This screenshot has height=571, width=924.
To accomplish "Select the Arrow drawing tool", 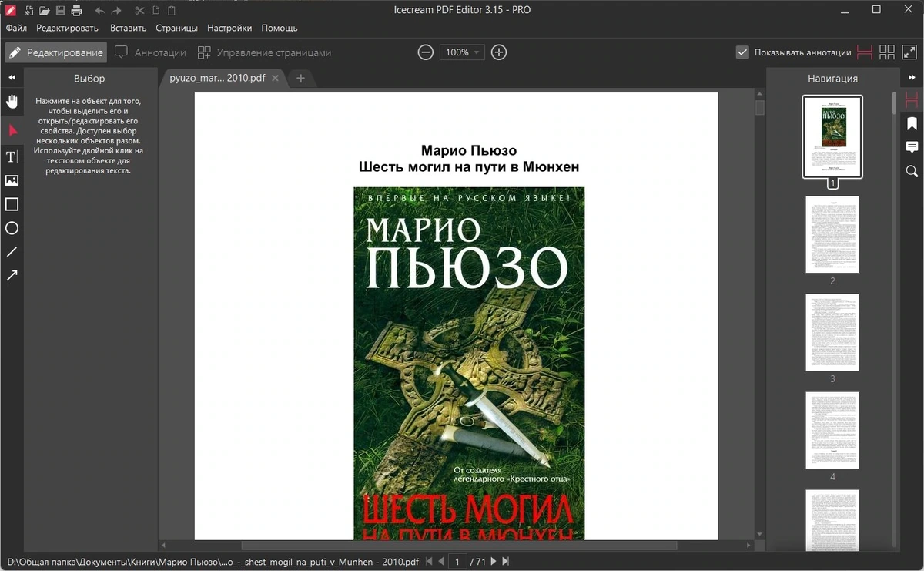I will (12, 275).
